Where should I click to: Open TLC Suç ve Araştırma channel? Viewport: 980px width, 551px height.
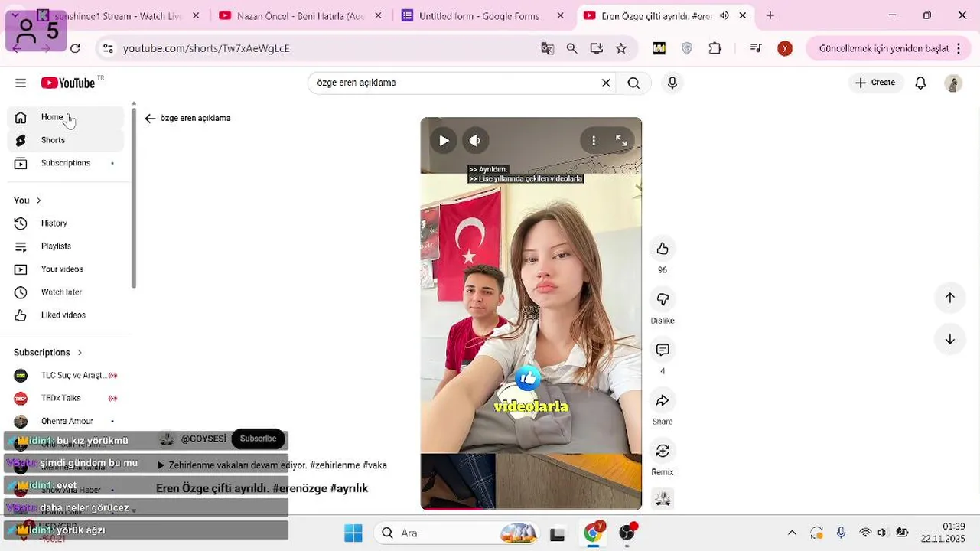click(x=66, y=376)
